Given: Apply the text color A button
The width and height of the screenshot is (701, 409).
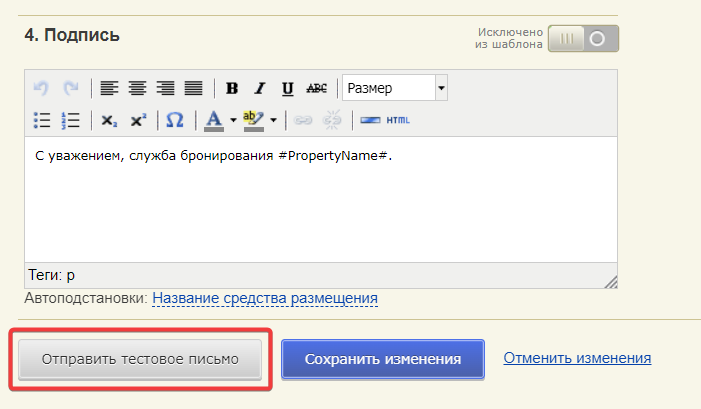Looking at the screenshot, I should [x=214, y=120].
